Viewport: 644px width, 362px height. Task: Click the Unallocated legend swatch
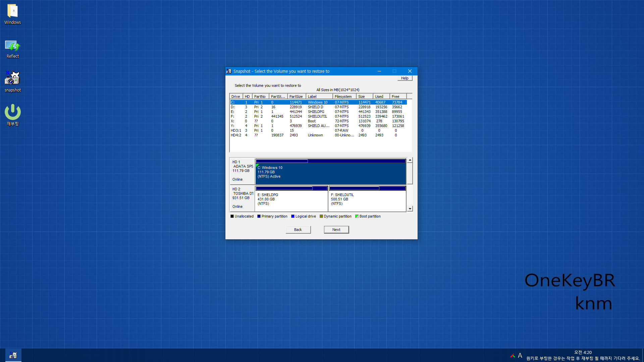coord(232,217)
